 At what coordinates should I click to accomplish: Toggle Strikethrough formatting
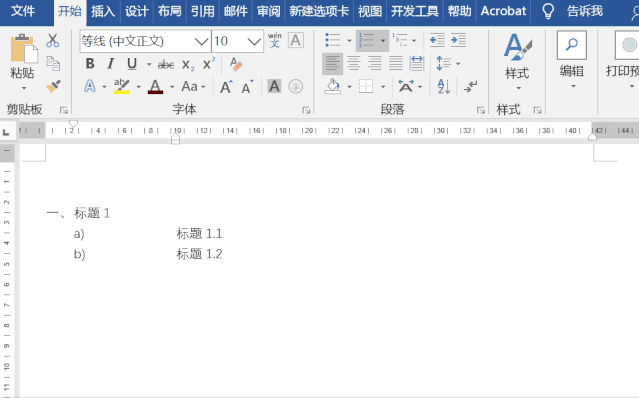click(166, 64)
